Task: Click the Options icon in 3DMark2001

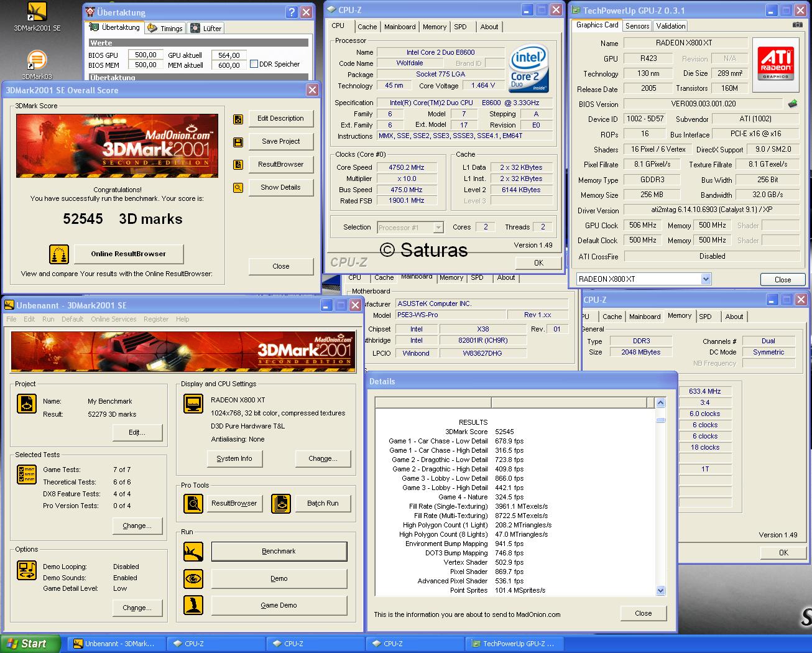Action: click(27, 570)
